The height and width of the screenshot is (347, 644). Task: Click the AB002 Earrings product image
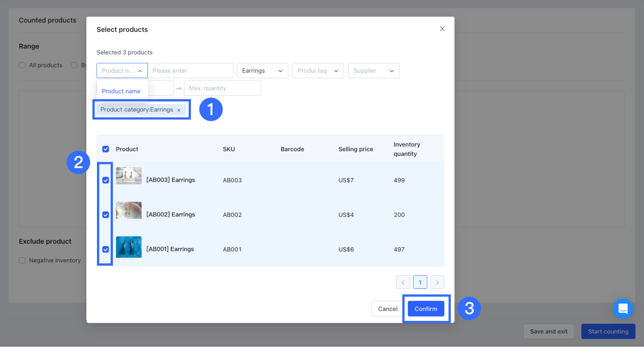(x=129, y=210)
